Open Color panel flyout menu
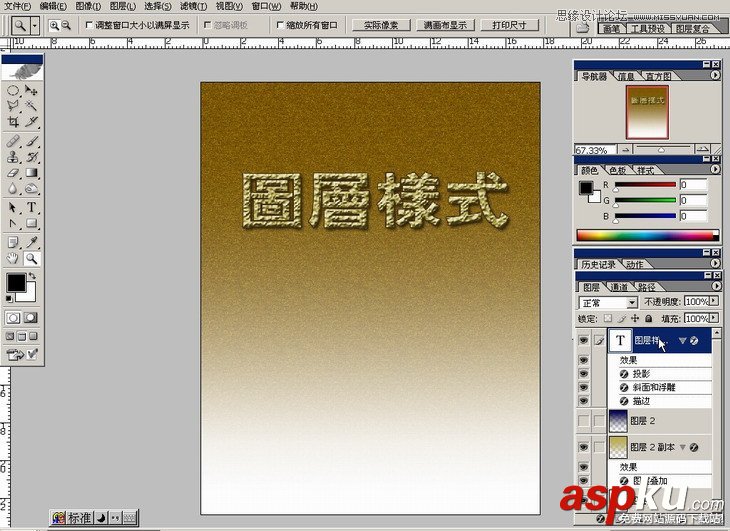This screenshot has height=531, width=730. click(x=716, y=169)
